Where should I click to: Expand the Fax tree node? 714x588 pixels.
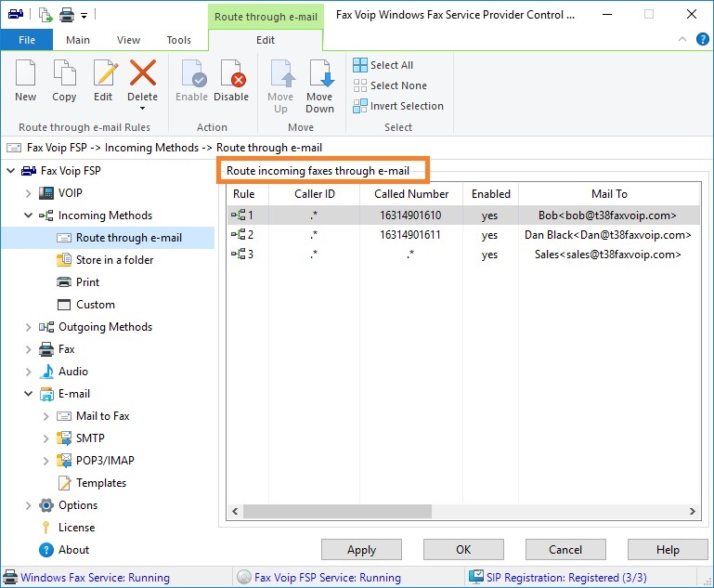point(28,349)
